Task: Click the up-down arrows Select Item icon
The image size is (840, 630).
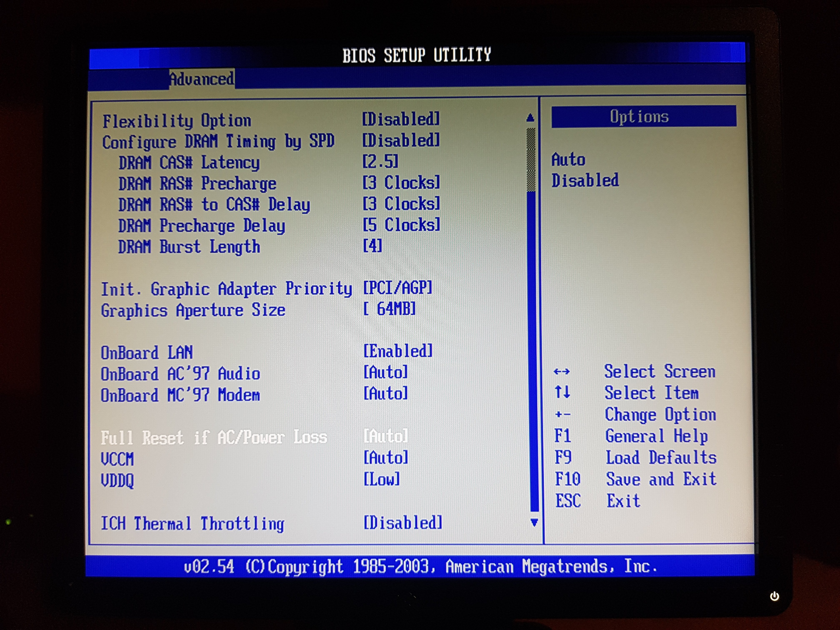Action: (x=562, y=391)
